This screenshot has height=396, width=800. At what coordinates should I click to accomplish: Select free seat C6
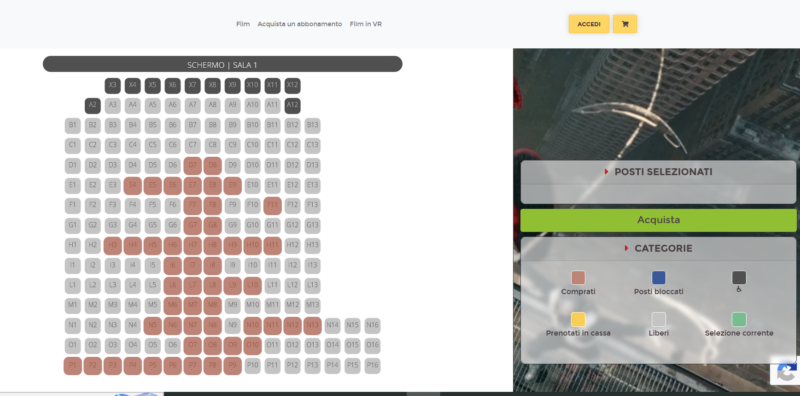172,145
